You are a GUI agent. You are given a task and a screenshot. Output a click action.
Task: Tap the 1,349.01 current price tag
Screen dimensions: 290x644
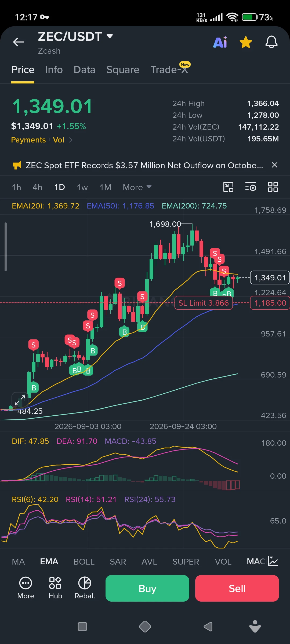coord(270,278)
